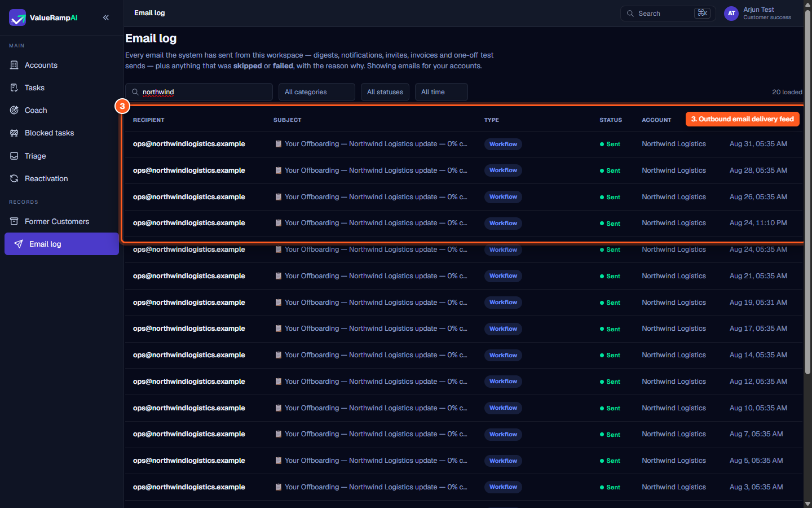Open the All time dropdown

pyautogui.click(x=442, y=92)
